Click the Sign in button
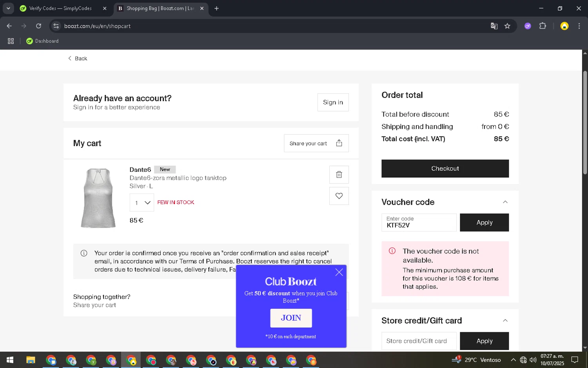The image size is (588, 368). pyautogui.click(x=333, y=102)
